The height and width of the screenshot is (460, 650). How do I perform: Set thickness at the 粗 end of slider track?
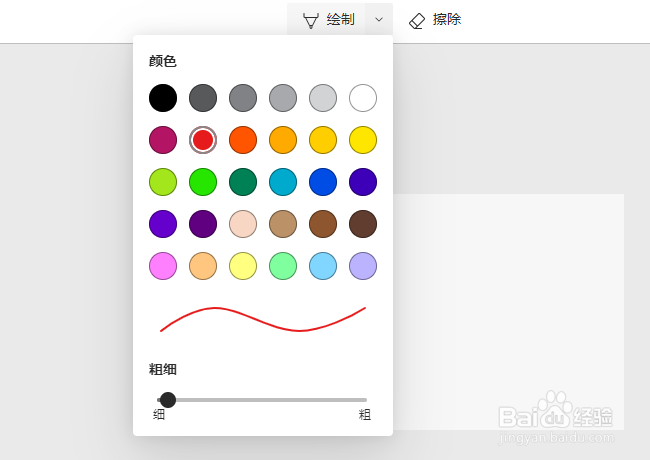click(x=365, y=400)
